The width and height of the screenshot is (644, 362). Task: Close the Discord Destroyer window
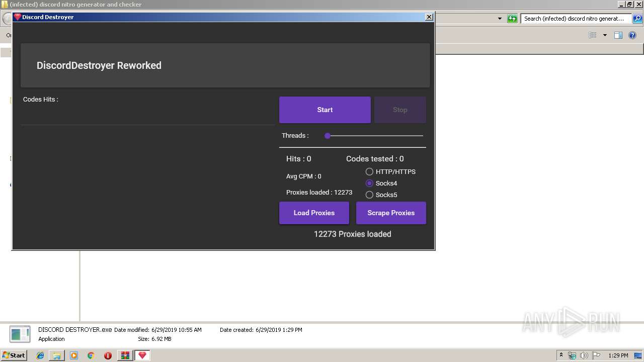[429, 17]
